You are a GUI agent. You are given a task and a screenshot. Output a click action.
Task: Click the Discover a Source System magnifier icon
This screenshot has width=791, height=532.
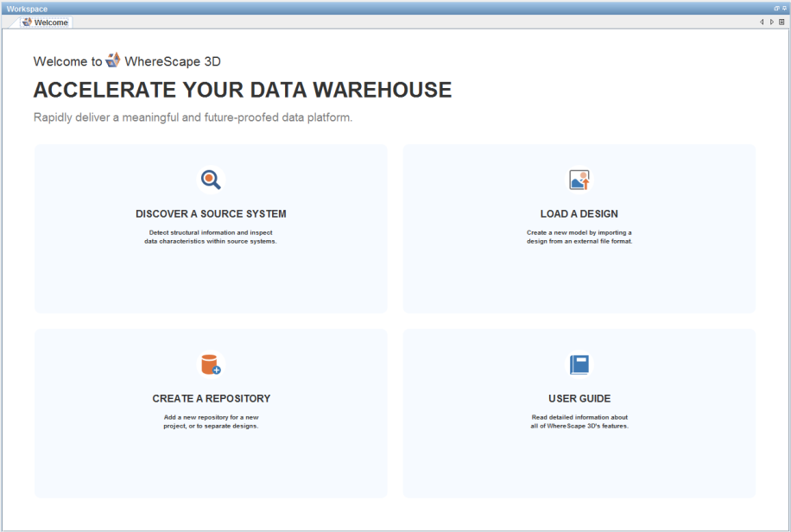(x=211, y=180)
